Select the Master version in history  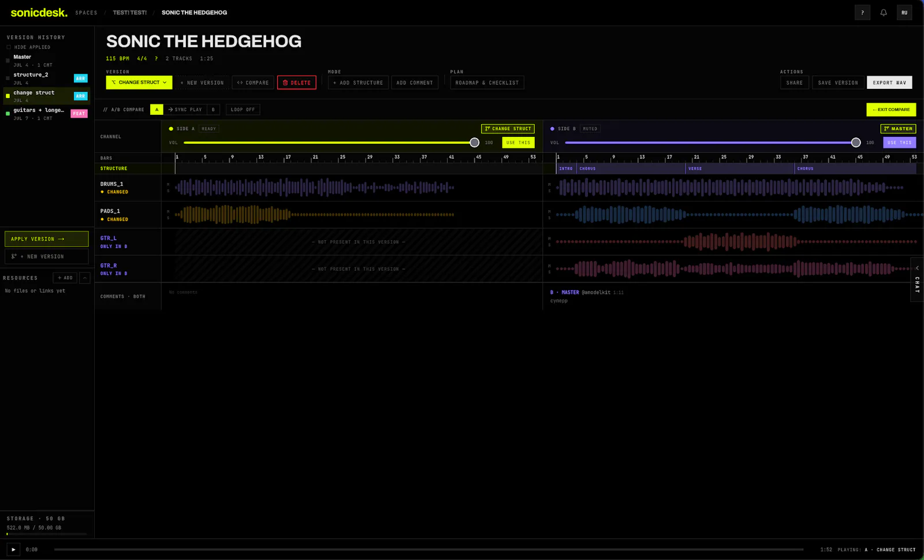pos(47,61)
